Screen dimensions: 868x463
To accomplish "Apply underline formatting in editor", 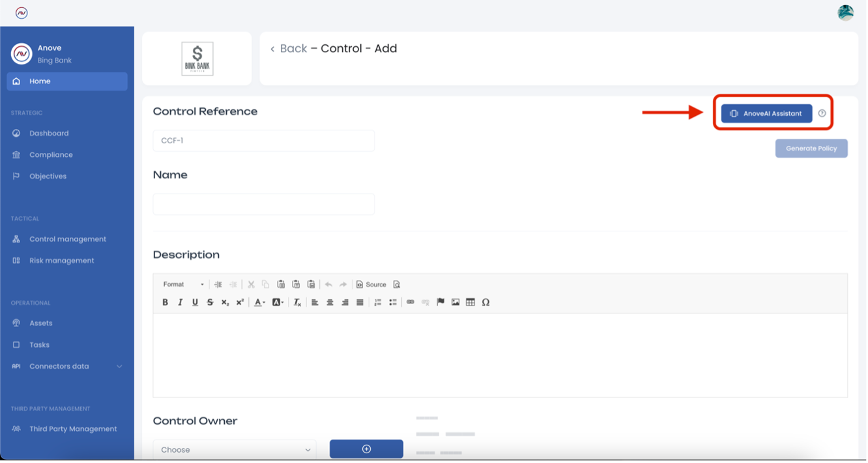I will 195,302.
